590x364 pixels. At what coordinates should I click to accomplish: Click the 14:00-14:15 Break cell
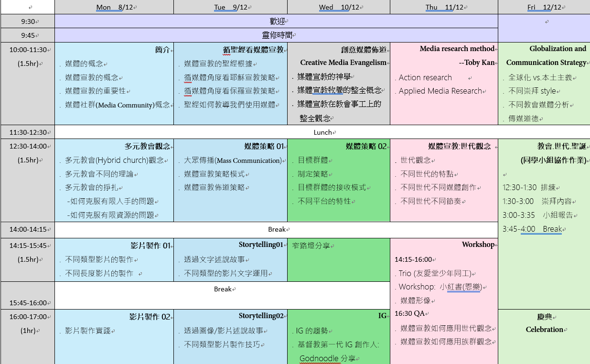click(276, 230)
